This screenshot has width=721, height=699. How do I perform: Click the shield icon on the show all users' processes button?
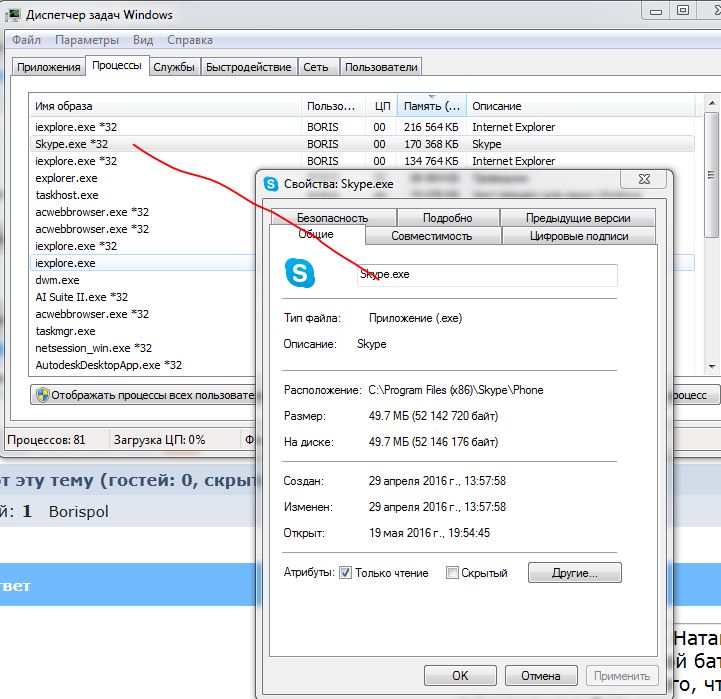tap(42, 395)
